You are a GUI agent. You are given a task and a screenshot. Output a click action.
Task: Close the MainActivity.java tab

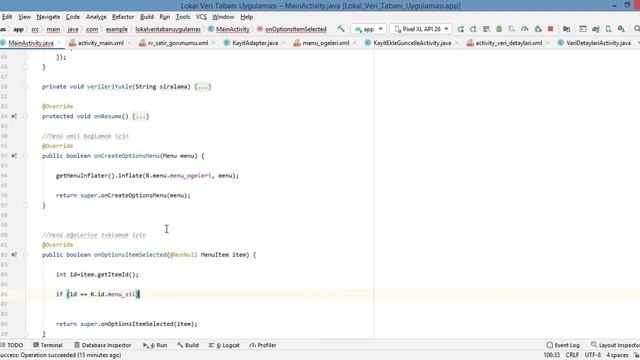59,43
